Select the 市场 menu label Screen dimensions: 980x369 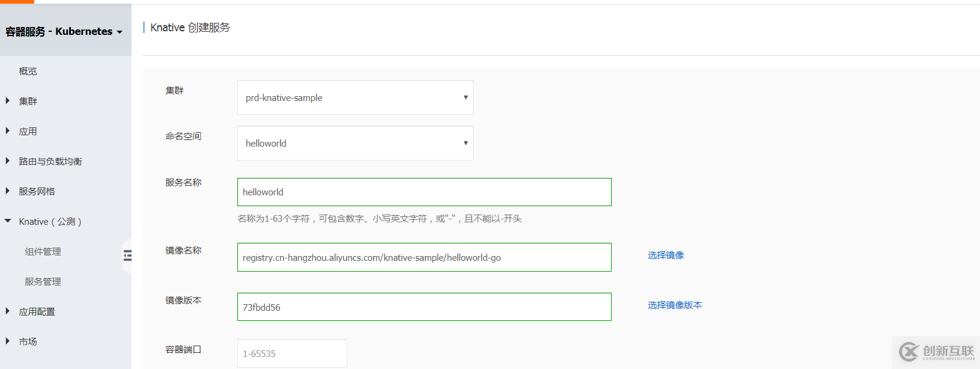(x=28, y=341)
